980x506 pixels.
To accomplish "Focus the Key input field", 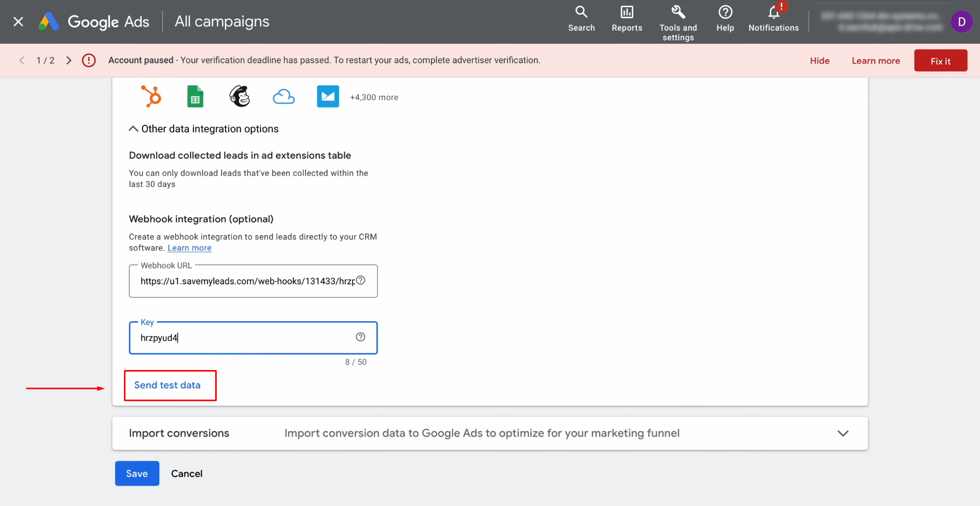I will [253, 338].
